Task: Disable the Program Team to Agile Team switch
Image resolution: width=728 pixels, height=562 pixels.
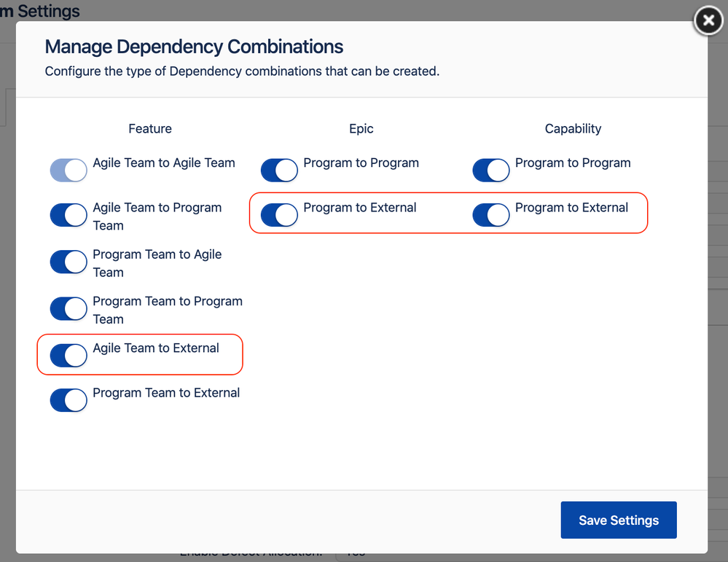Action: (x=69, y=262)
